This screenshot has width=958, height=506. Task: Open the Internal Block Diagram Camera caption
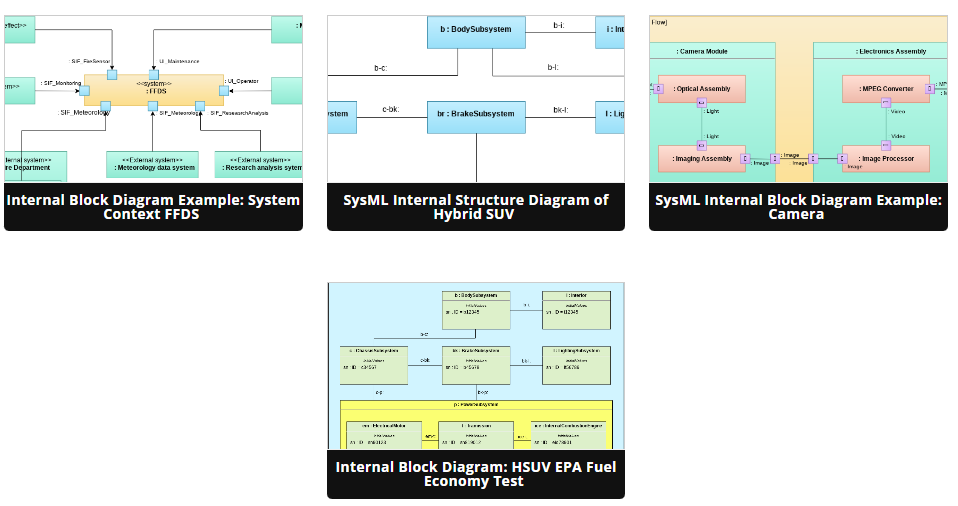(x=798, y=207)
